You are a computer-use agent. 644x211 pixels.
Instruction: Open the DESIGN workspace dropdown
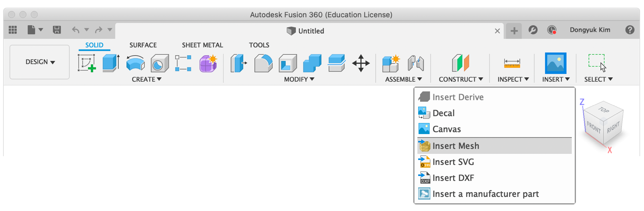pos(40,62)
